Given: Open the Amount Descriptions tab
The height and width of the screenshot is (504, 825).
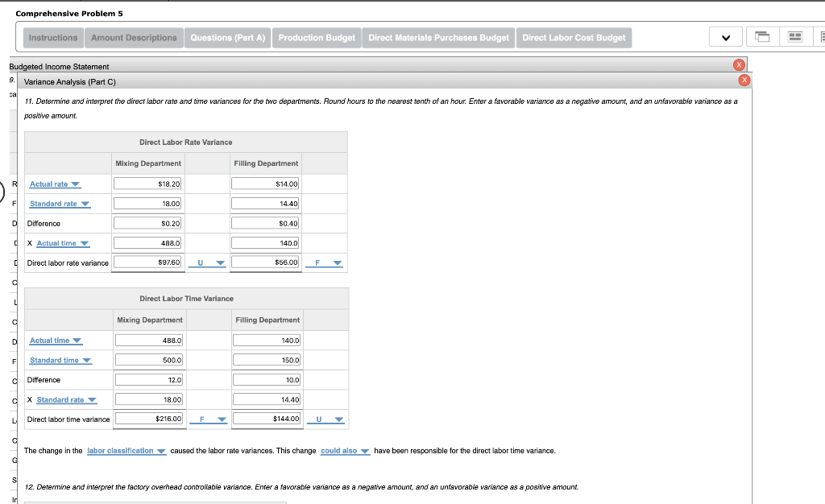Looking at the screenshot, I should click(134, 38).
